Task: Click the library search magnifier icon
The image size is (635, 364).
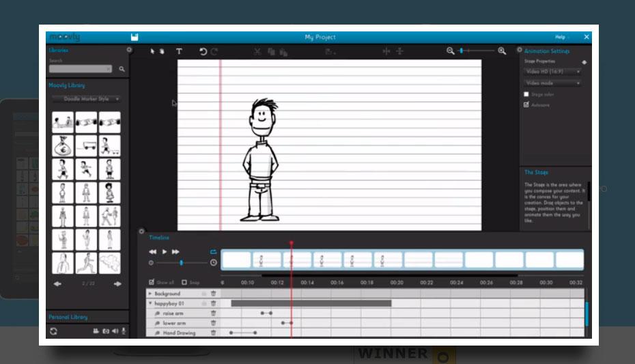Action: point(122,69)
